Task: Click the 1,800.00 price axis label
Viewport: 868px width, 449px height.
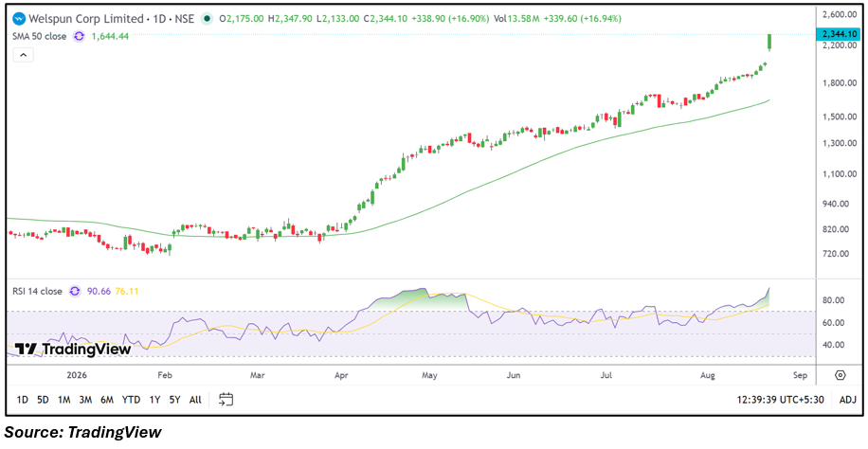Action: 839,83
